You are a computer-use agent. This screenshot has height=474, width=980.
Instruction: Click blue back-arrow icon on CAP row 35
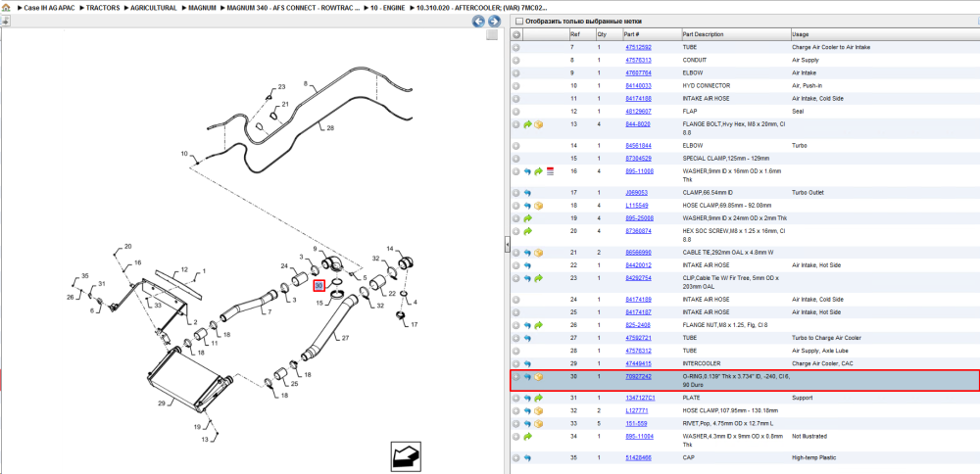[527, 457]
